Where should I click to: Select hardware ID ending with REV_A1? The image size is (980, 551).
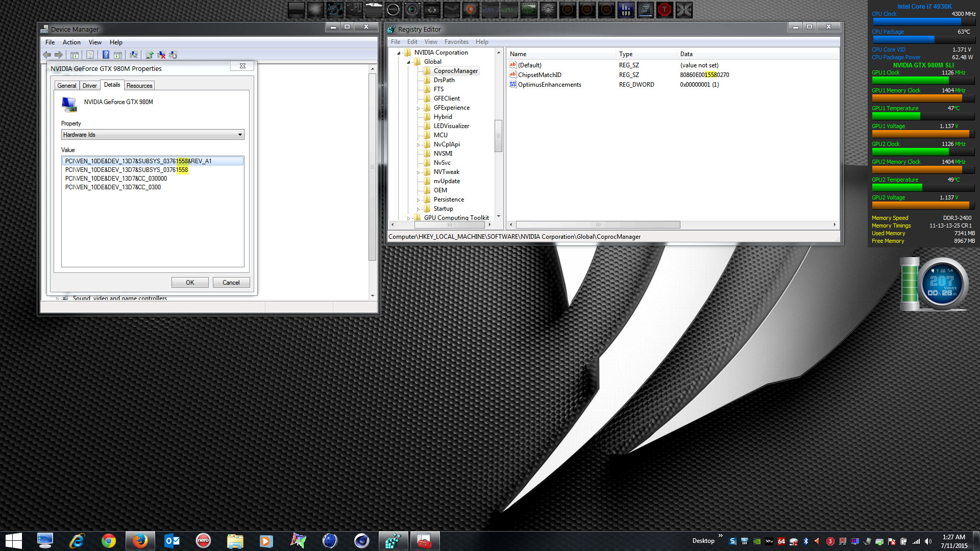(x=153, y=161)
